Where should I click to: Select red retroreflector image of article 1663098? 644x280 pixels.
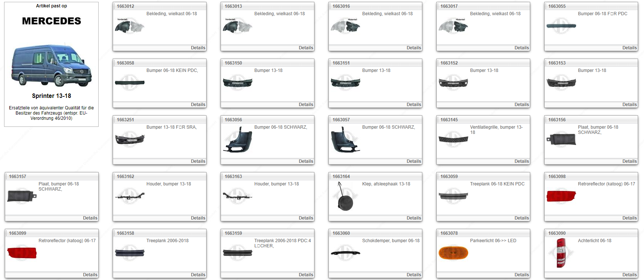tap(561, 196)
